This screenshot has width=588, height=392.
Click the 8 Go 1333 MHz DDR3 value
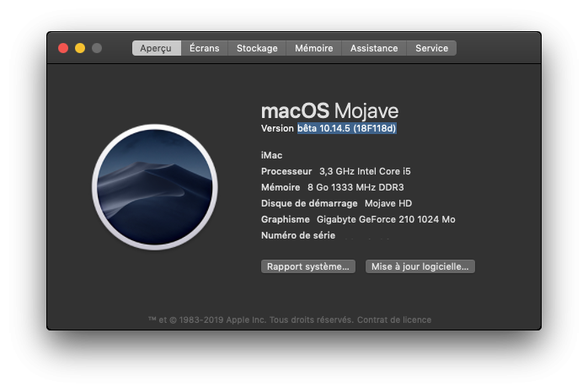(x=355, y=187)
